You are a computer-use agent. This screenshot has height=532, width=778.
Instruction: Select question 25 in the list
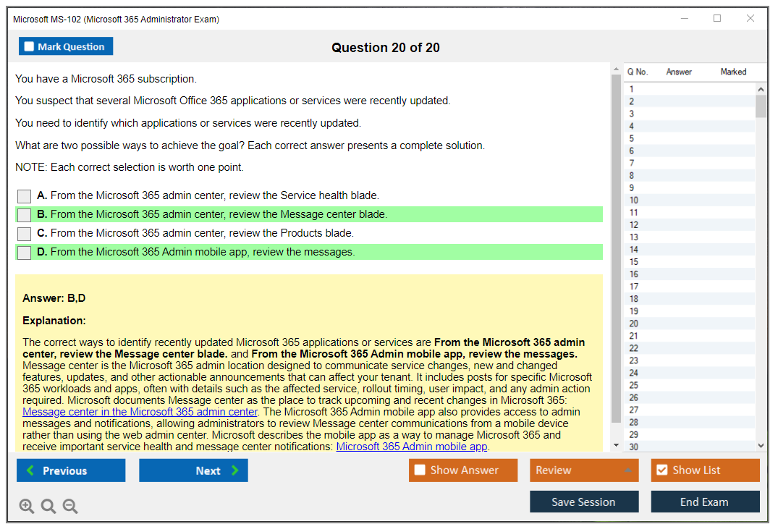pos(690,385)
